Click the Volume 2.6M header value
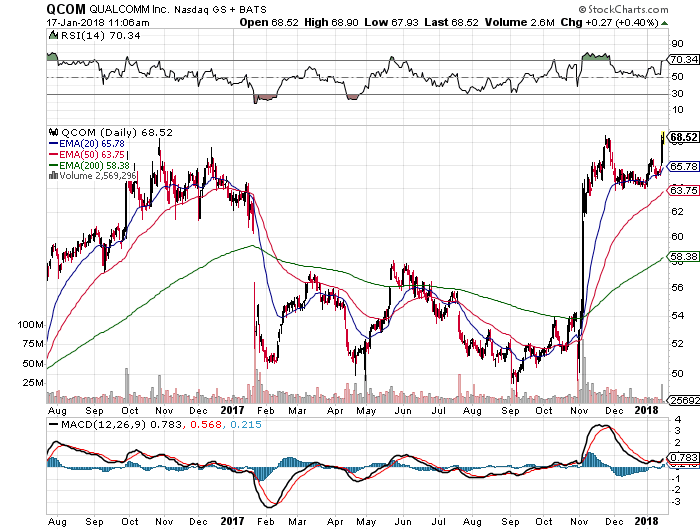This screenshot has width=700, height=530. 520,22
